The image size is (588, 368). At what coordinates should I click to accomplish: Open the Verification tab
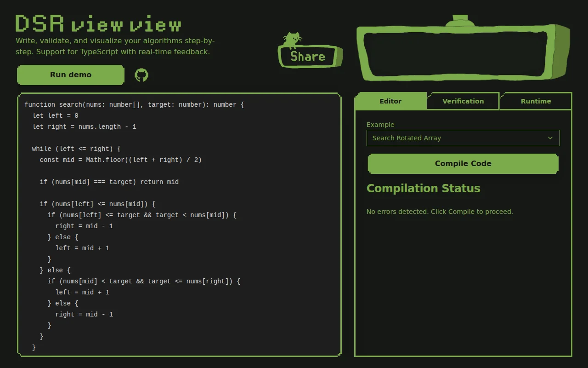[463, 101]
